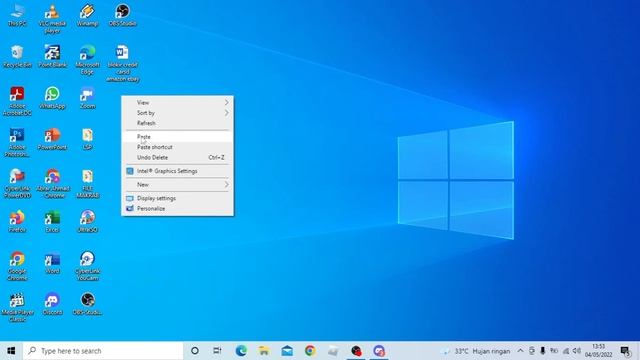Screen dimensions: 640x360
Task: Select the Excel desktop shortcut
Action: click(52, 222)
